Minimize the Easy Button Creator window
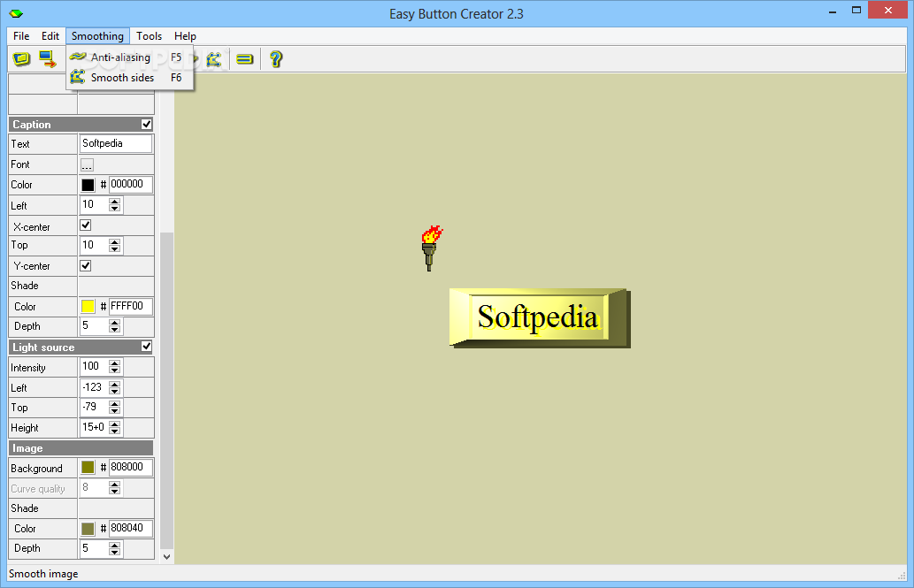This screenshot has height=588, width=914. point(833,11)
